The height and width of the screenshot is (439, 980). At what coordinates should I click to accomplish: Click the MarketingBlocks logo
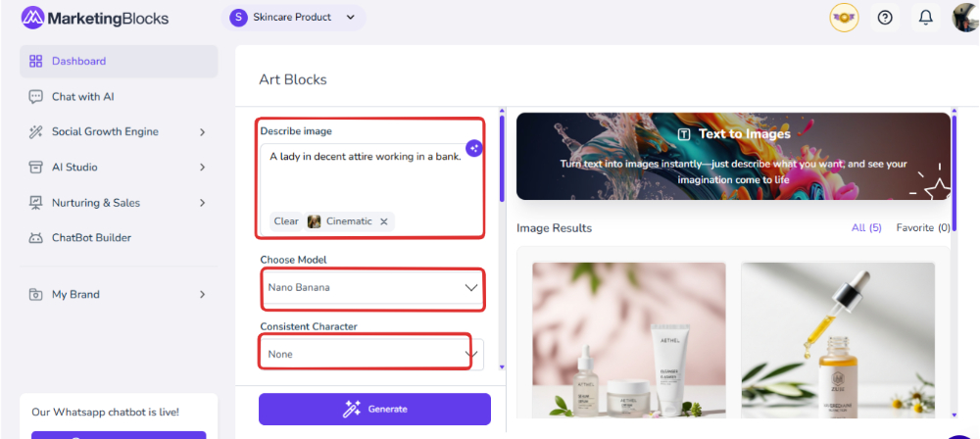pyautogui.click(x=94, y=18)
